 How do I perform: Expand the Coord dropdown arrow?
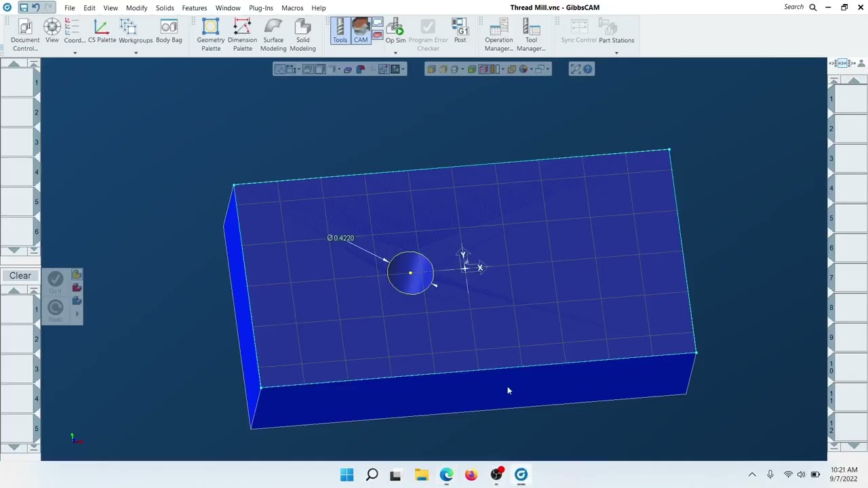75,53
